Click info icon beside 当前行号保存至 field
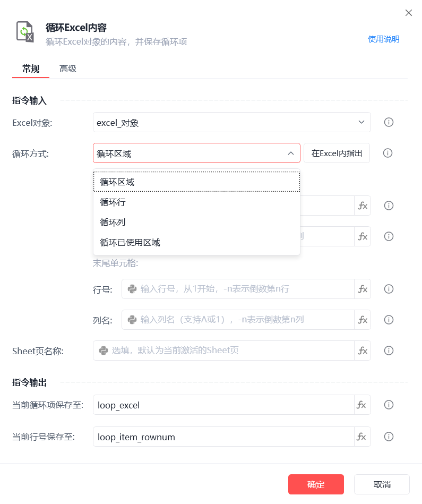The image size is (422, 504). (x=389, y=437)
